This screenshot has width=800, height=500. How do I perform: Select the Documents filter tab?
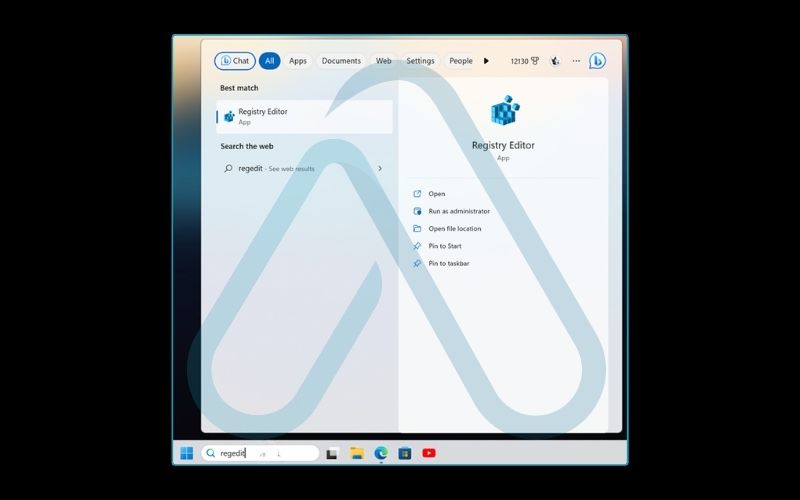click(341, 61)
